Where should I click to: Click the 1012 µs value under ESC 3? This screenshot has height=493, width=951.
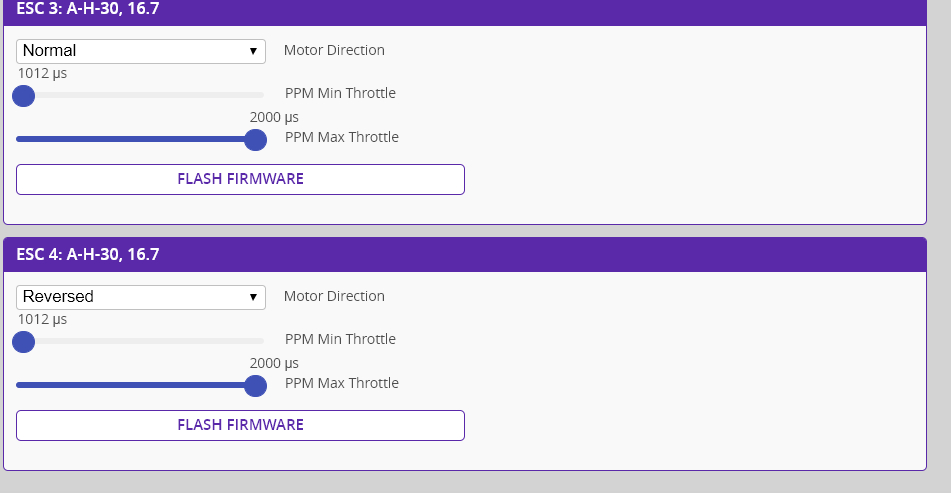[42, 73]
